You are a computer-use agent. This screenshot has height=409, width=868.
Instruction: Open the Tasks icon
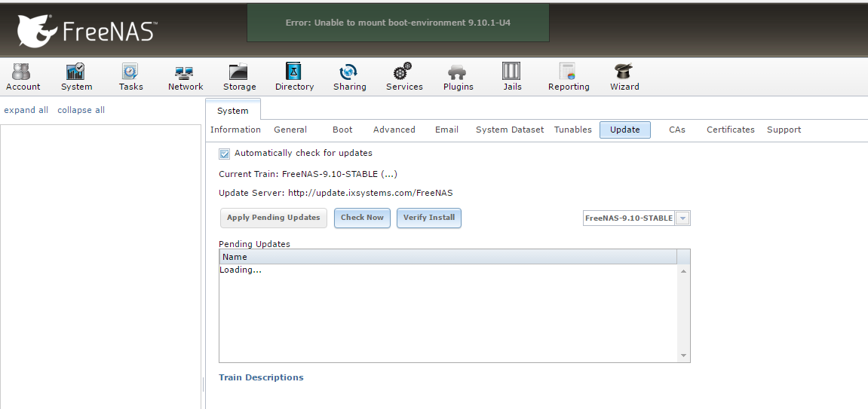click(x=130, y=72)
